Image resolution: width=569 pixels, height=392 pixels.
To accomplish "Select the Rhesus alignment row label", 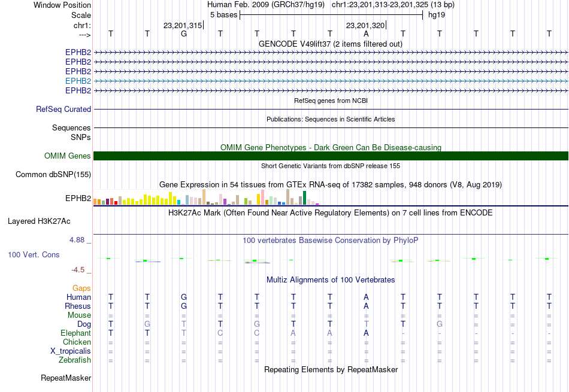I will (78, 306).
